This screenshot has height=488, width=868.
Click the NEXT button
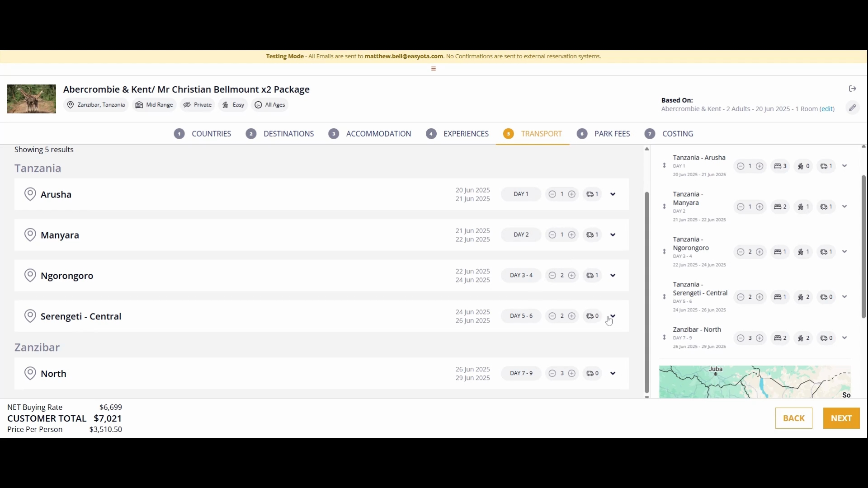841,418
